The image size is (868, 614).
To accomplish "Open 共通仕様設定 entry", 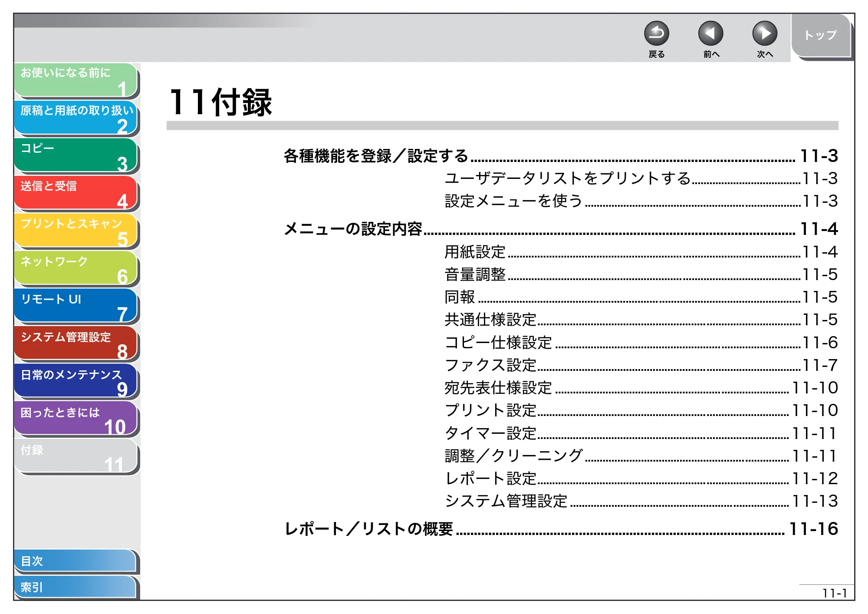I will tap(641, 320).
